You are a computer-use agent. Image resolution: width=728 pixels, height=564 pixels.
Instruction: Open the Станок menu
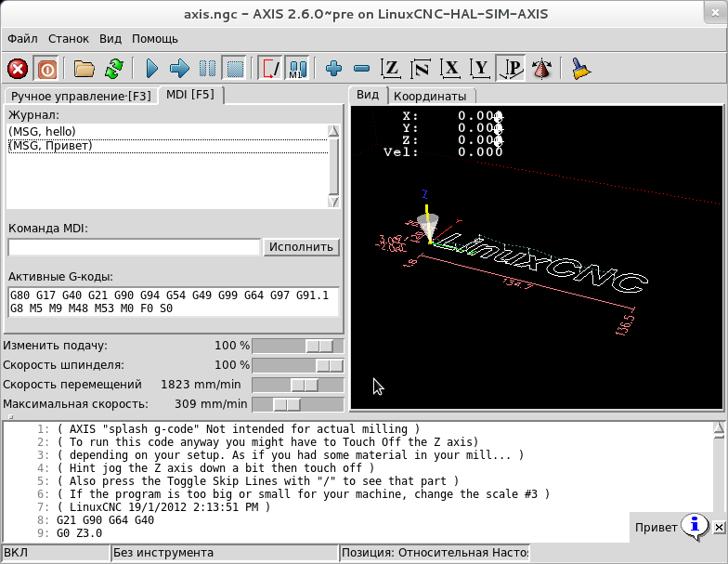pyautogui.click(x=68, y=39)
